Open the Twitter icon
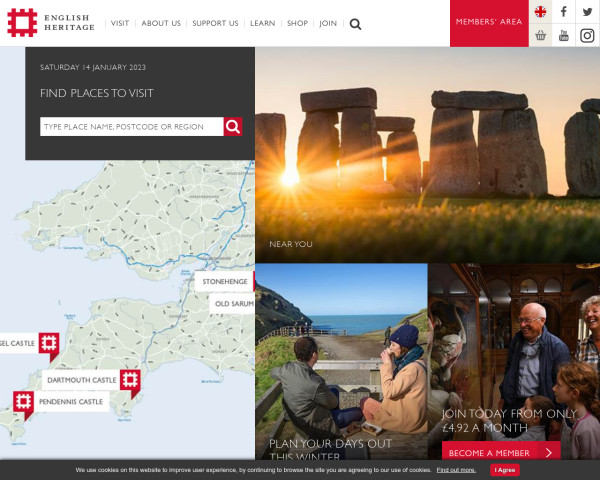 (587, 11)
